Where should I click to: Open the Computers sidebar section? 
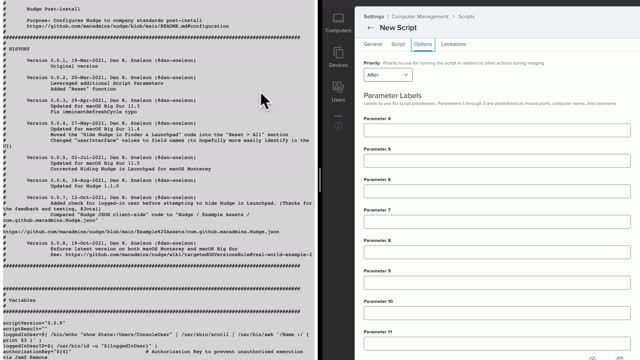pos(338,23)
